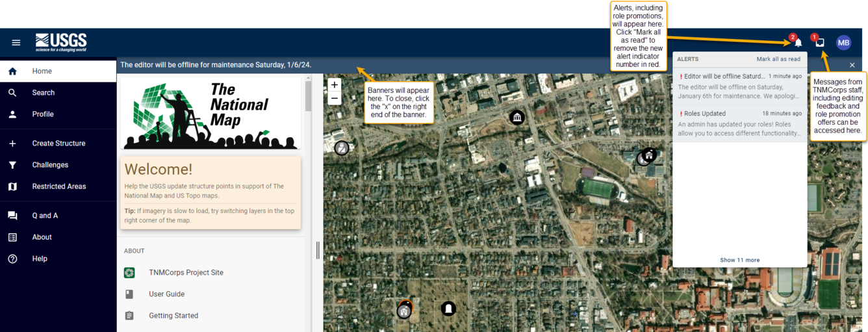The image size is (868, 332).
Task: Open the alerts bell icon
Action: 798,43
